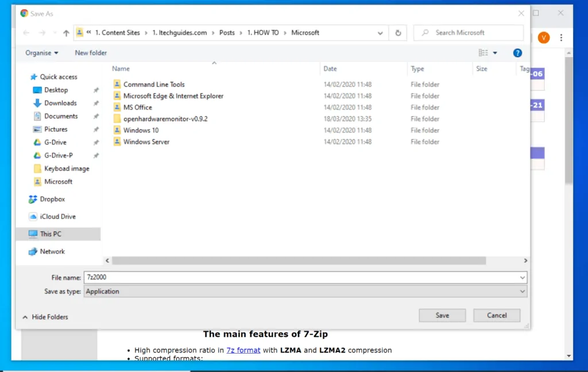Screen dimensions: 588x372
Task: Click inside the File name field showing 7z2000
Action: [230, 277]
